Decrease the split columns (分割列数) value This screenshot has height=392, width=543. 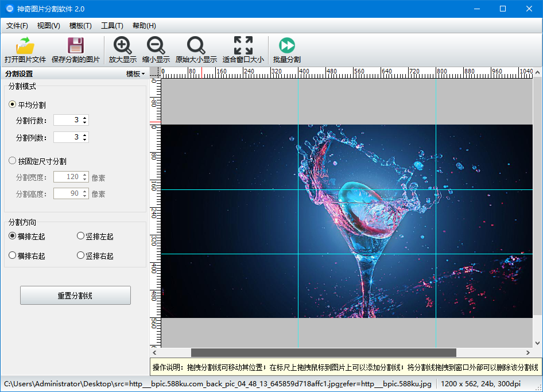pyautogui.click(x=85, y=139)
